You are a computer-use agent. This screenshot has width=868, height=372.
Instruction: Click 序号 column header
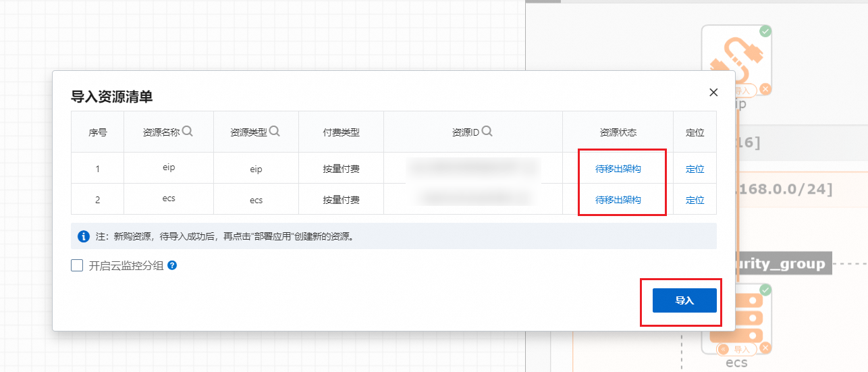point(98,132)
